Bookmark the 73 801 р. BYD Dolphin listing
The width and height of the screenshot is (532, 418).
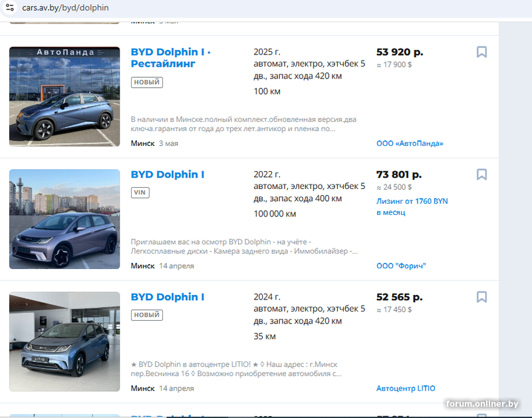point(481,174)
